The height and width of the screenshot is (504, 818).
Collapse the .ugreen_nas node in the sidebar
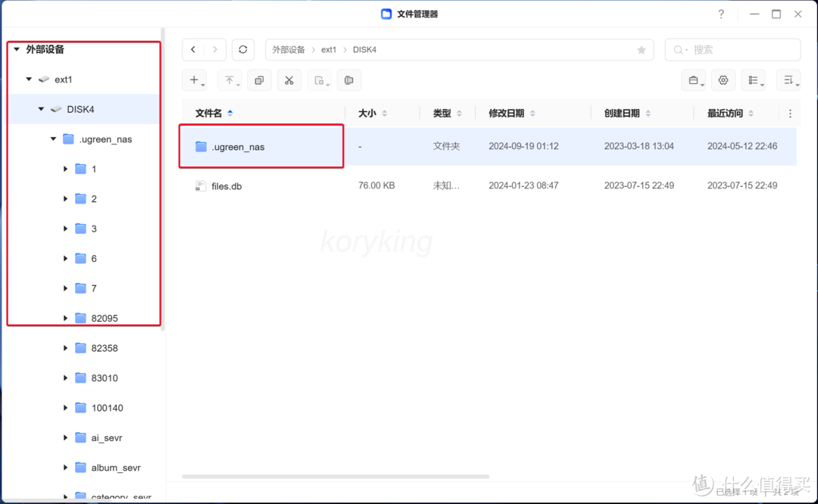pyautogui.click(x=52, y=138)
